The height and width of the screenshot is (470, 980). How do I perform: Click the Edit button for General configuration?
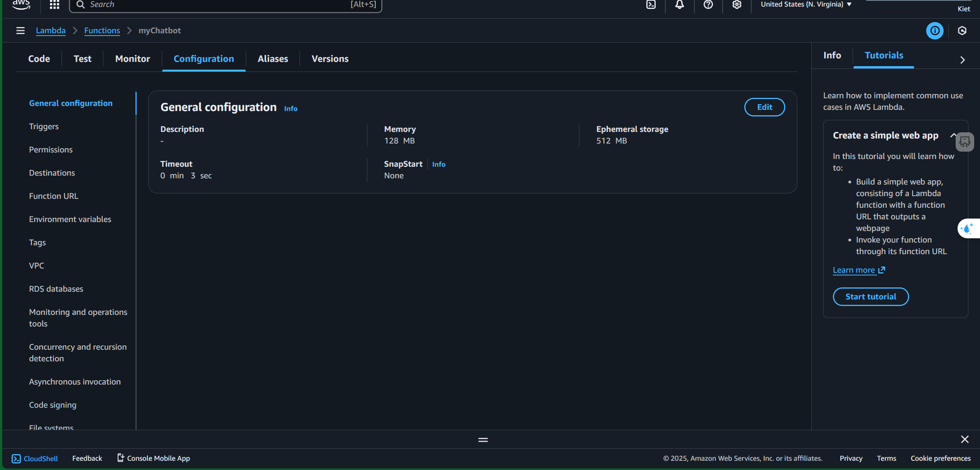(x=764, y=107)
